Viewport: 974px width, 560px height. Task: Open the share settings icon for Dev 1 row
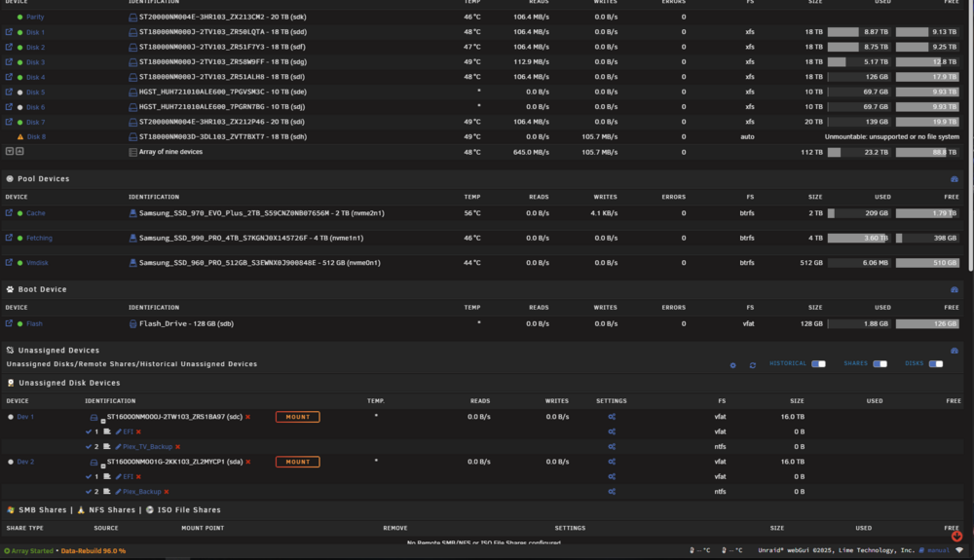tap(612, 417)
